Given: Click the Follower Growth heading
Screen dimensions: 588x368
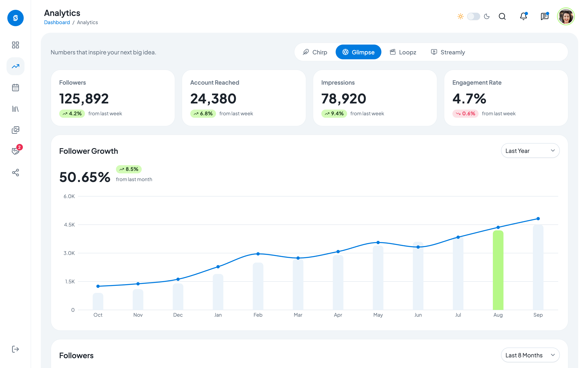Looking at the screenshot, I should pos(88,151).
